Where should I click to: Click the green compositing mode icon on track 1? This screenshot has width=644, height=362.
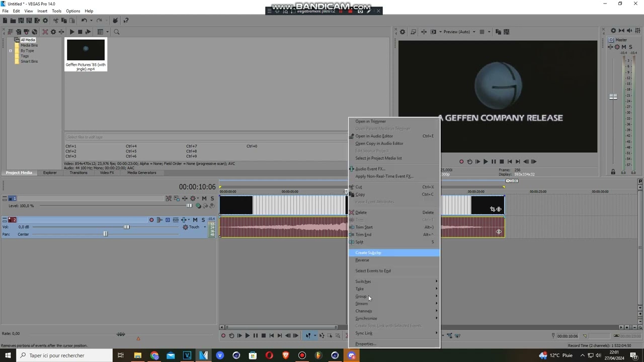click(x=198, y=206)
